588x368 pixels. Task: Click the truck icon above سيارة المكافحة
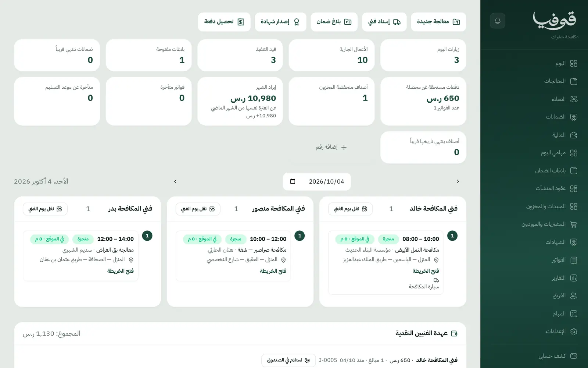[x=436, y=280]
